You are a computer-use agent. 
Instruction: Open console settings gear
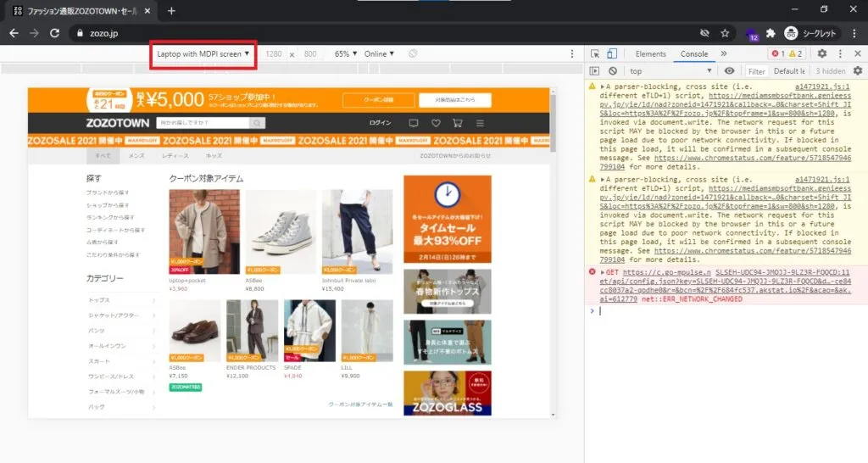click(x=858, y=71)
